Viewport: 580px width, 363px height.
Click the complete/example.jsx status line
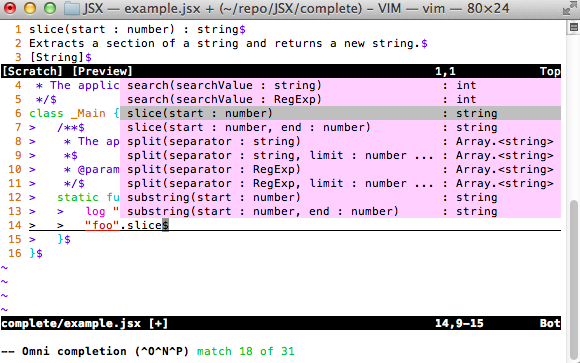point(281,323)
